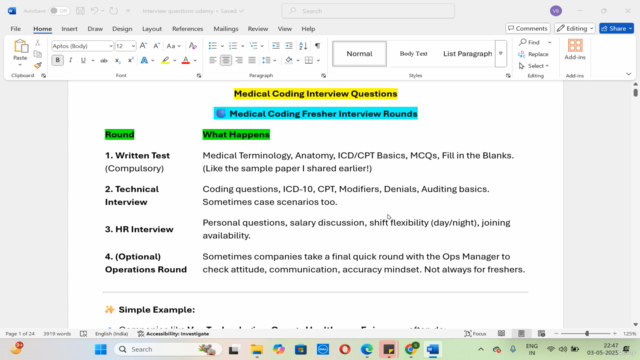Screen dimensions: 640x360
Task: Click the Cut scissors icon
Action: [38, 43]
